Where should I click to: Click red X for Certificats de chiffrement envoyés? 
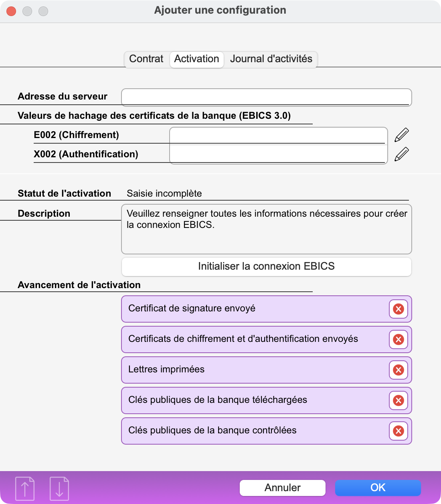[x=398, y=339]
